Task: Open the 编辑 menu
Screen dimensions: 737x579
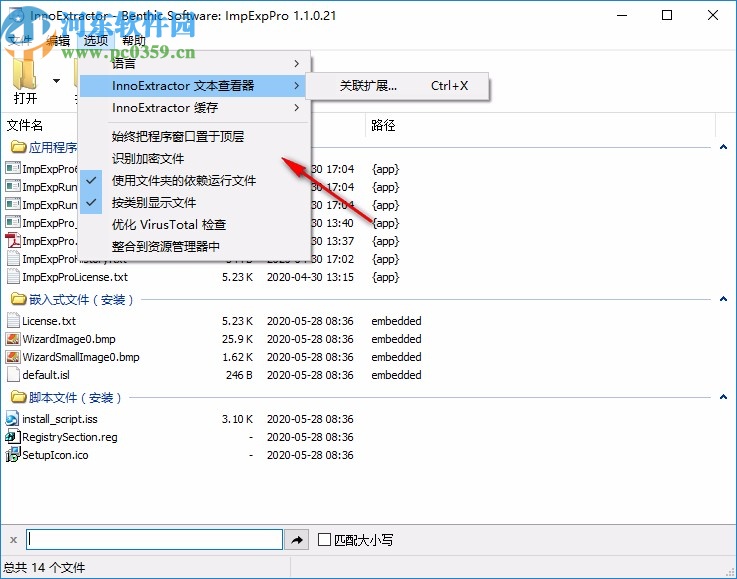Action: [58, 40]
